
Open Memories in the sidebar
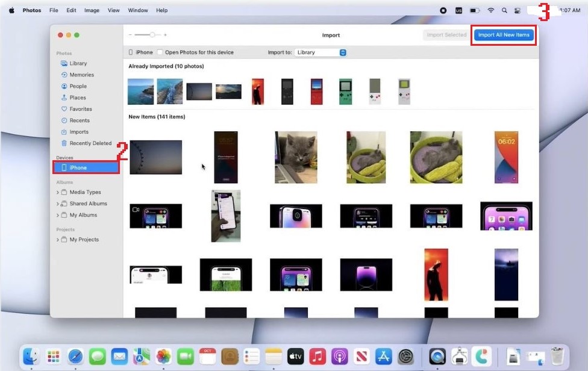point(81,75)
